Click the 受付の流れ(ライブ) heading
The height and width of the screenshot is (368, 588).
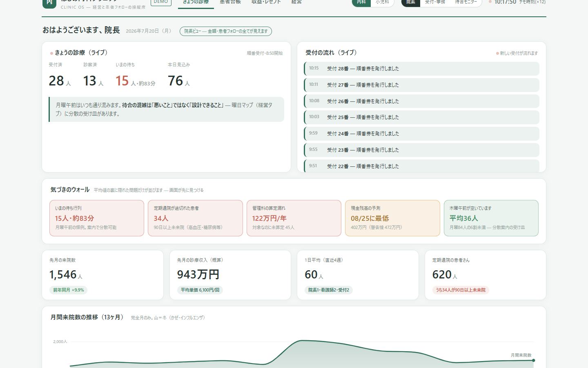331,53
